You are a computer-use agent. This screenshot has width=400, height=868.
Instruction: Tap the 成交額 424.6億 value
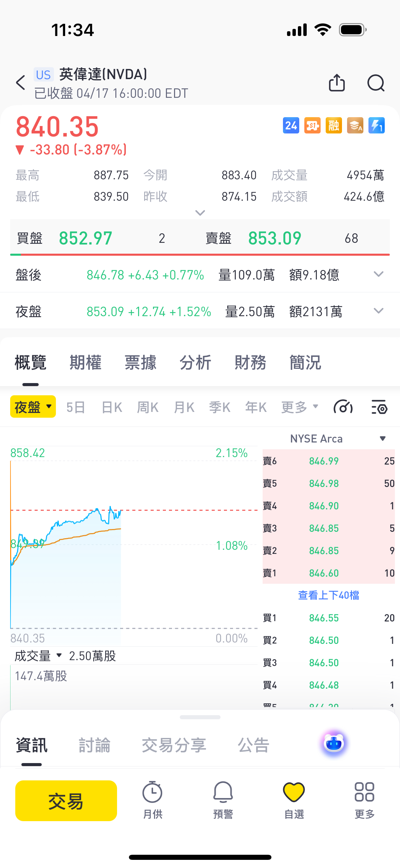[x=364, y=196]
